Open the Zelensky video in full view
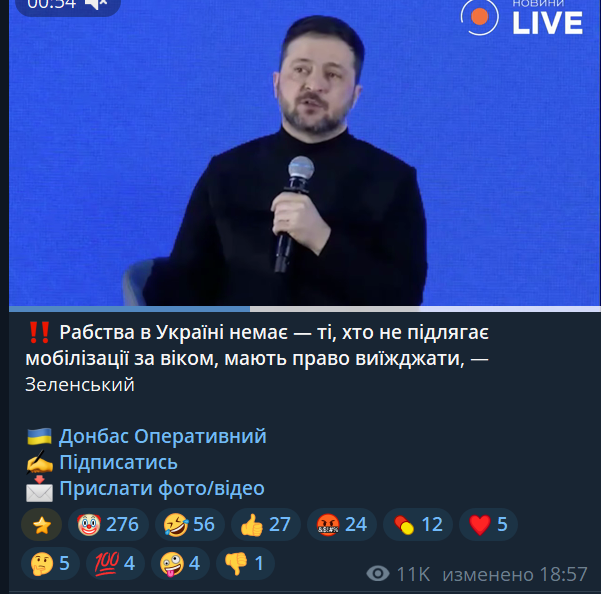The width and height of the screenshot is (601, 594). 304,153
